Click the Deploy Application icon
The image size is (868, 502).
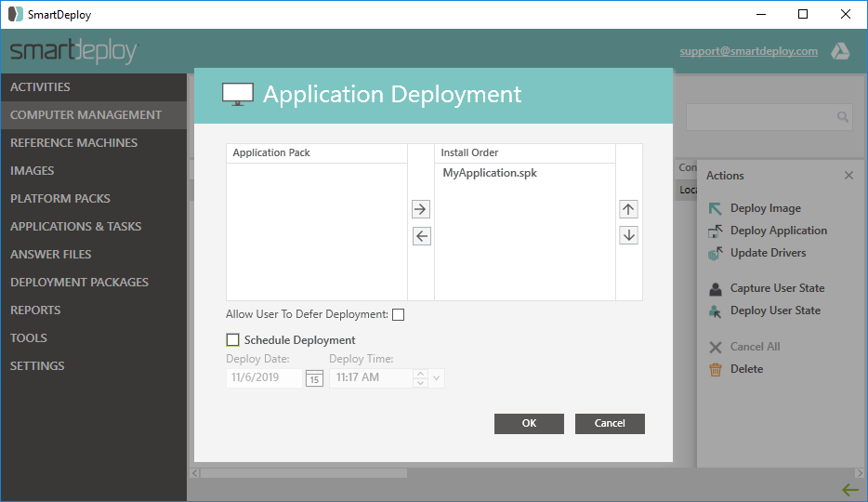coord(716,231)
